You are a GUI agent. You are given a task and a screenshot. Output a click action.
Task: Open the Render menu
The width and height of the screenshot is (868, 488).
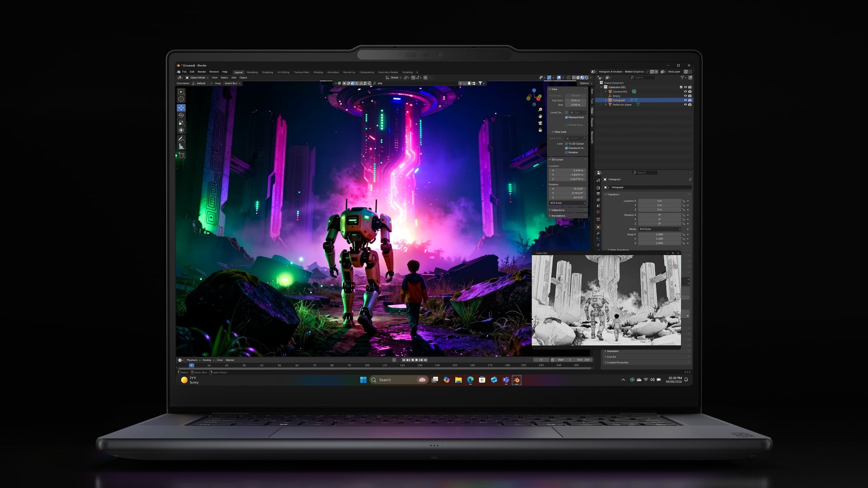click(202, 72)
